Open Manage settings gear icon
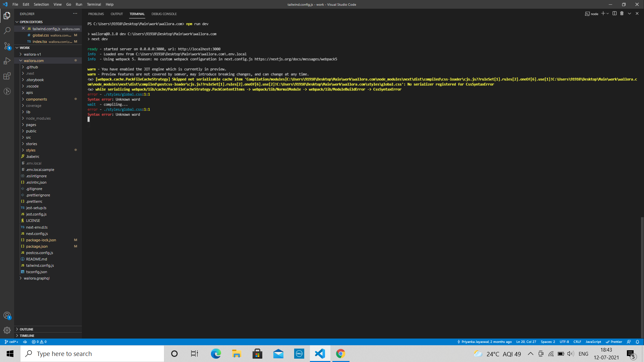644x362 pixels. (7, 330)
